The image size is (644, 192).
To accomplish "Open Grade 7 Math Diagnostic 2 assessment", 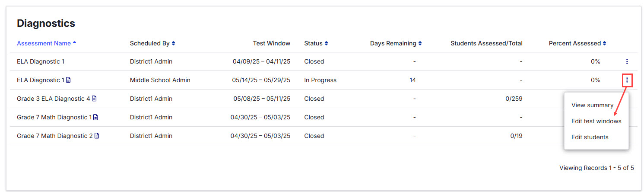I will [55, 136].
